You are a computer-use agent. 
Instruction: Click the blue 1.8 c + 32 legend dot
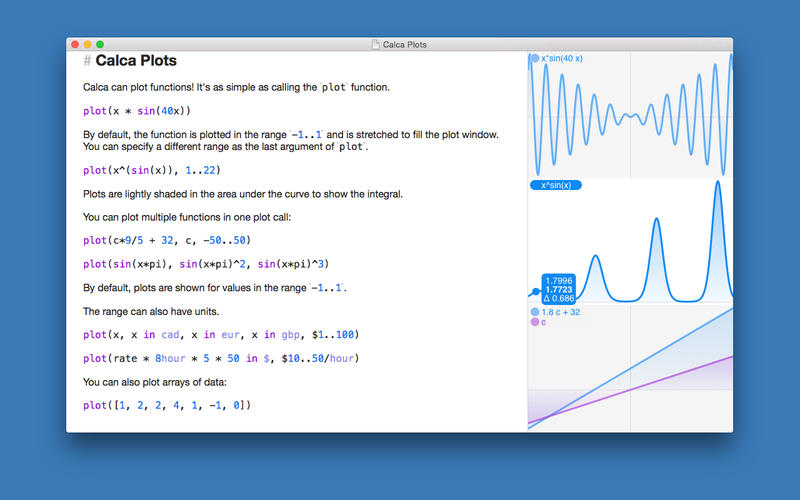[x=535, y=312]
